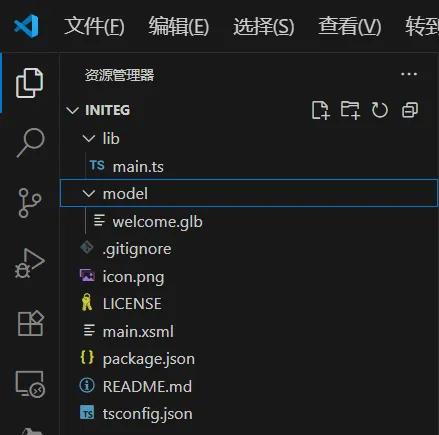Click the git icon beside .gitignore
The height and width of the screenshot is (435, 439).
click(87, 248)
